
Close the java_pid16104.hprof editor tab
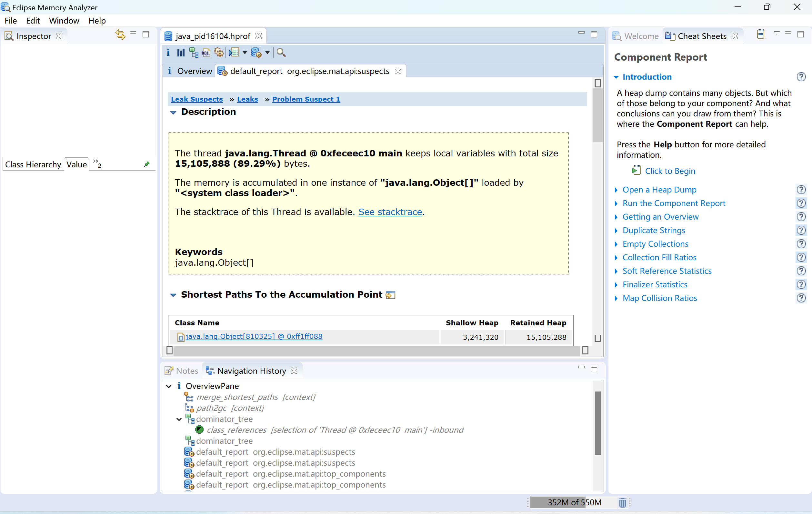259,36
